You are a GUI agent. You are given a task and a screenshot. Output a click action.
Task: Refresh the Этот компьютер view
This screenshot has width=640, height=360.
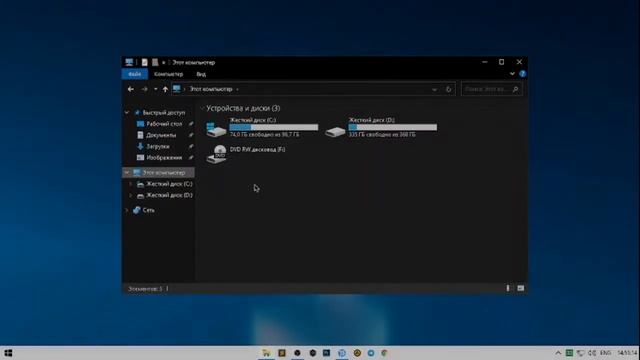pyautogui.click(x=449, y=89)
